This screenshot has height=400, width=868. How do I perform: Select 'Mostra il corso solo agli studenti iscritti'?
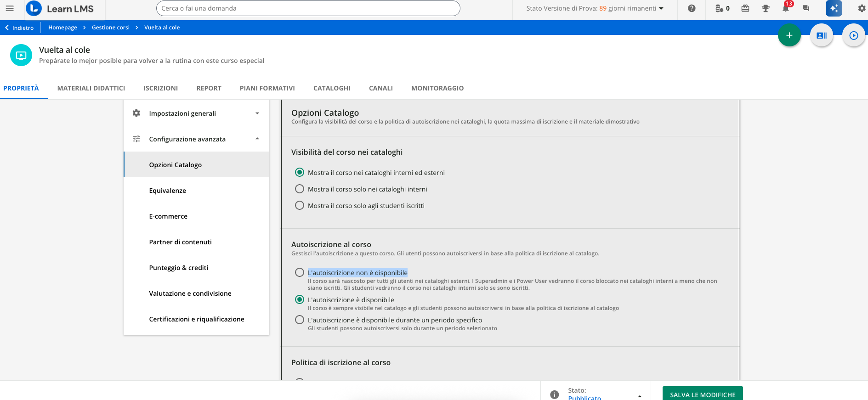pos(300,206)
